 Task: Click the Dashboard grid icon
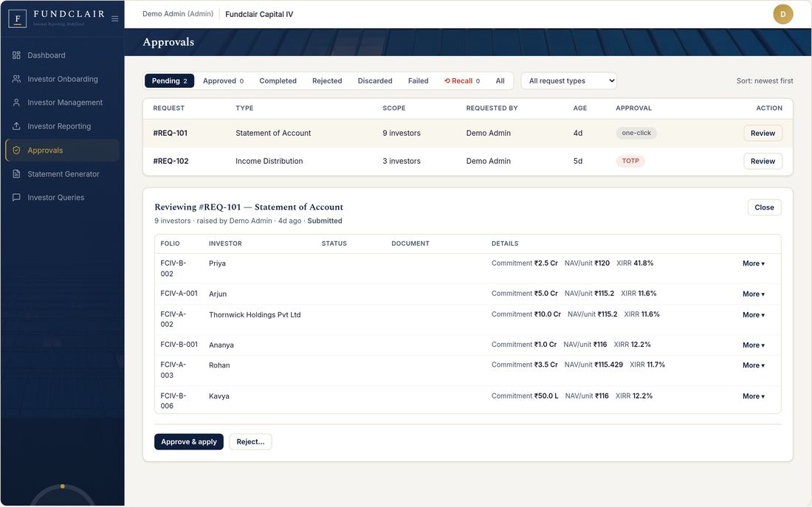pos(16,55)
